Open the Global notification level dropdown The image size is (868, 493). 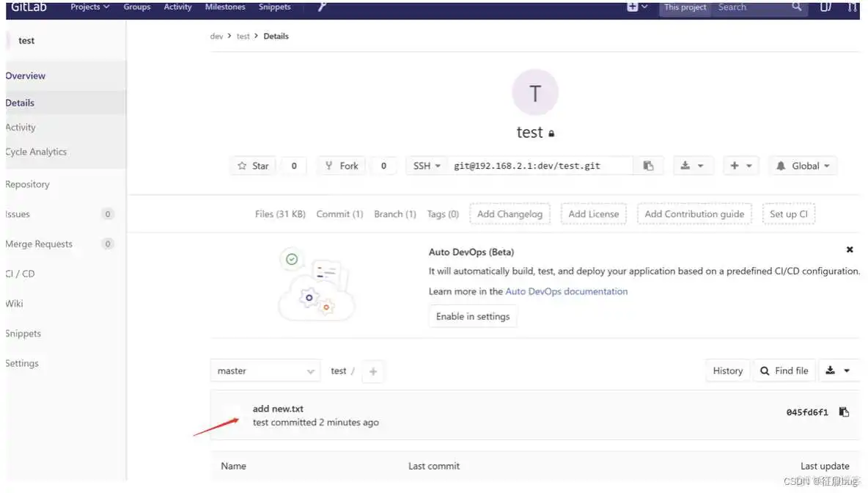click(x=803, y=165)
